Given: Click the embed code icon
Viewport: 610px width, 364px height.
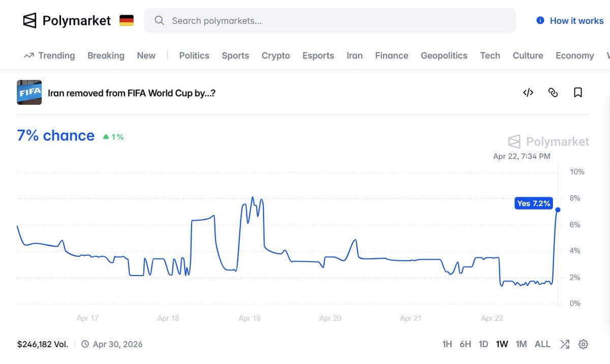Looking at the screenshot, I should (x=528, y=93).
